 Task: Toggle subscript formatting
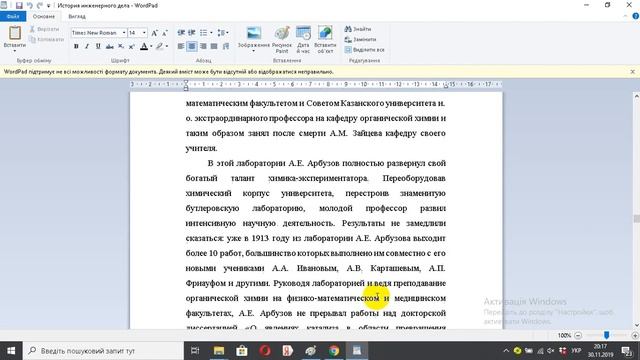click(x=121, y=47)
